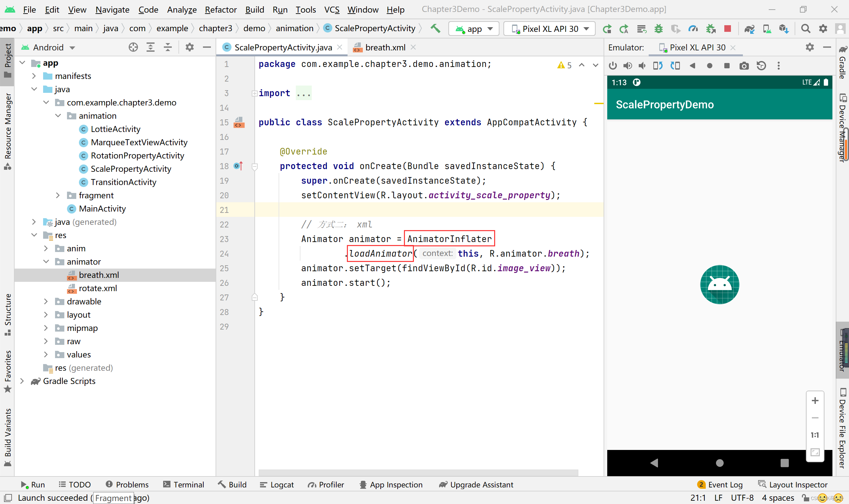
Task: Toggle the Build Variants side panel
Action: pyautogui.click(x=8, y=437)
